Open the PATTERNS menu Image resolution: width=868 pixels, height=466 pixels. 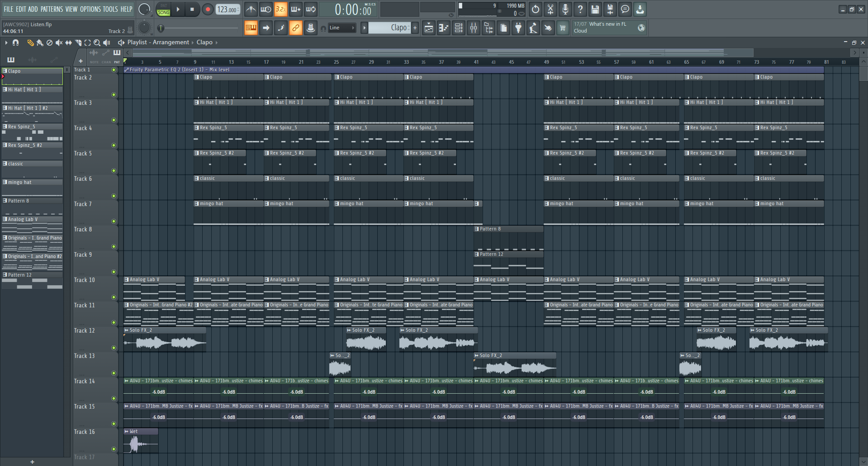coord(52,9)
